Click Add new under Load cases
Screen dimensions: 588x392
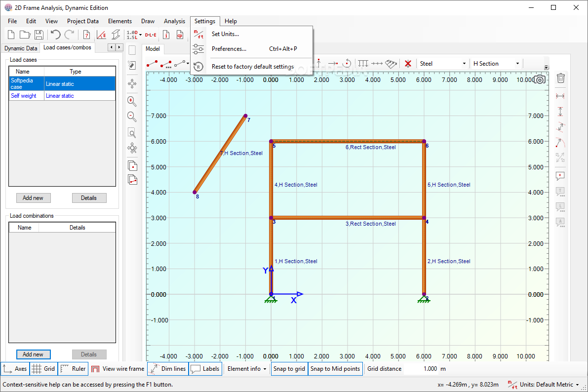coord(33,198)
